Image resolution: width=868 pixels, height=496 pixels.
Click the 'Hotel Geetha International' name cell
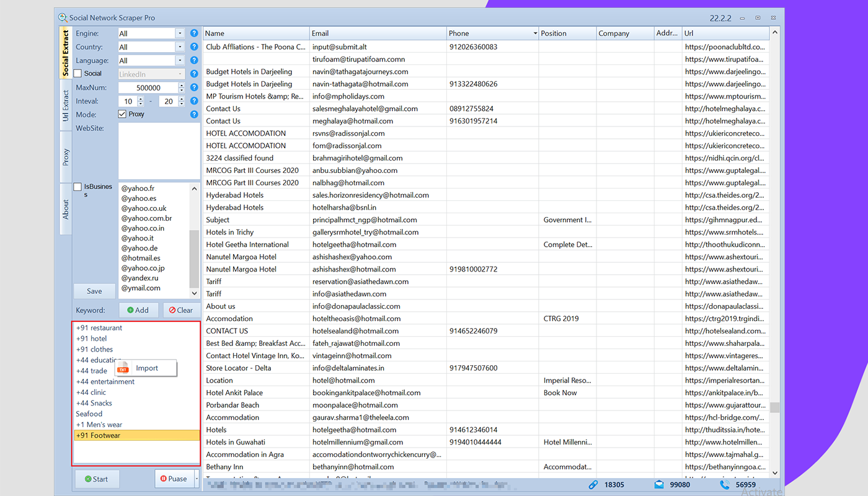click(x=256, y=245)
